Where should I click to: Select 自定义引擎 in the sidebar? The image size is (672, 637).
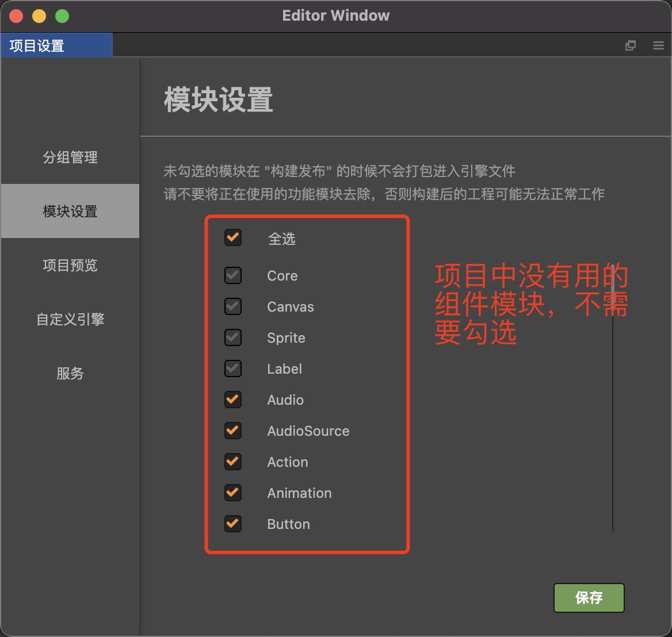pos(70,319)
